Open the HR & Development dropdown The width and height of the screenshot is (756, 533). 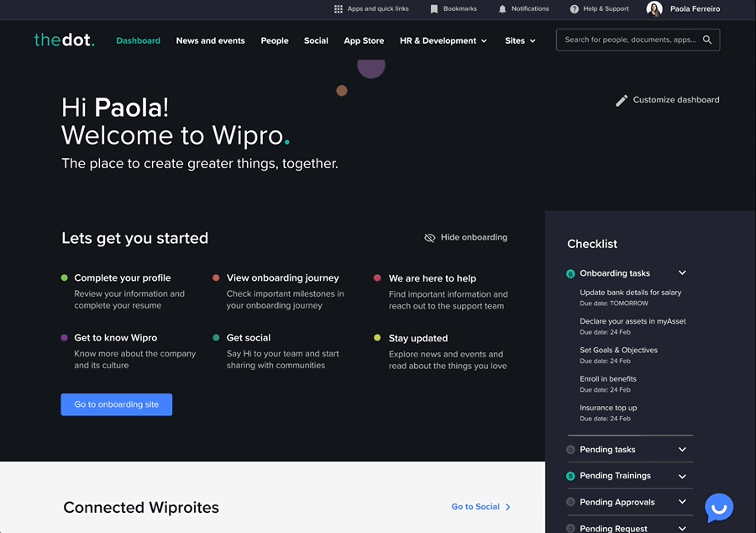[x=443, y=41]
